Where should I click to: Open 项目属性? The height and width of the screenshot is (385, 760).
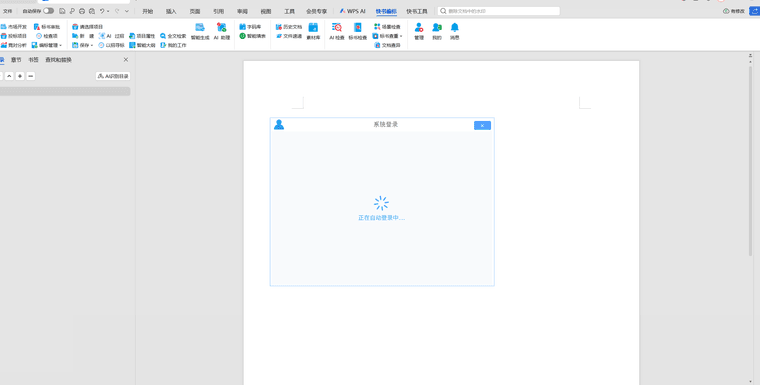click(142, 36)
